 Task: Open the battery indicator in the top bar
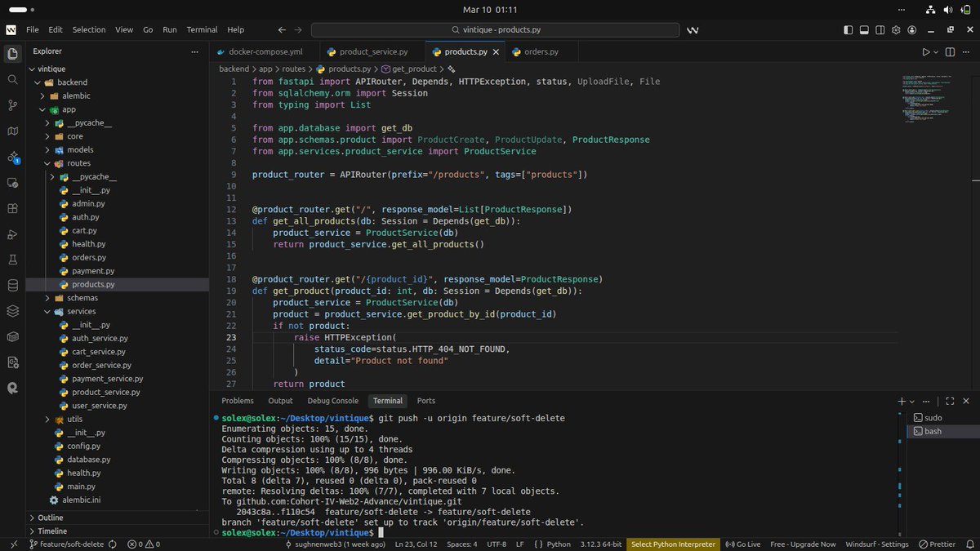[x=967, y=10]
